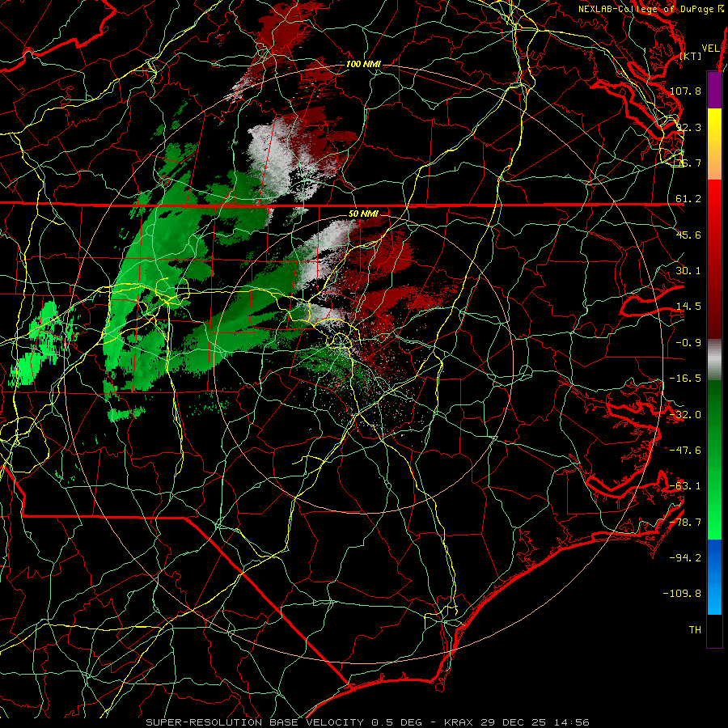Click the -0.9 velocity scale label

(x=688, y=343)
